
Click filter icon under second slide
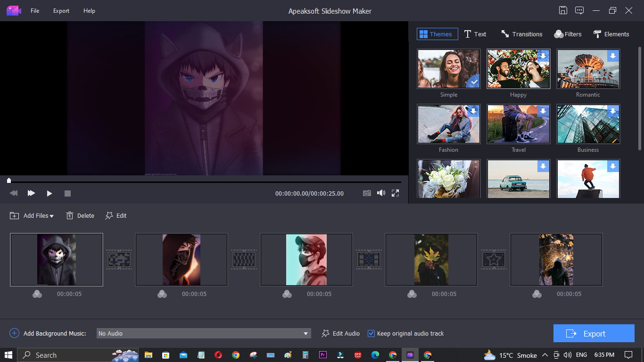pos(162,294)
